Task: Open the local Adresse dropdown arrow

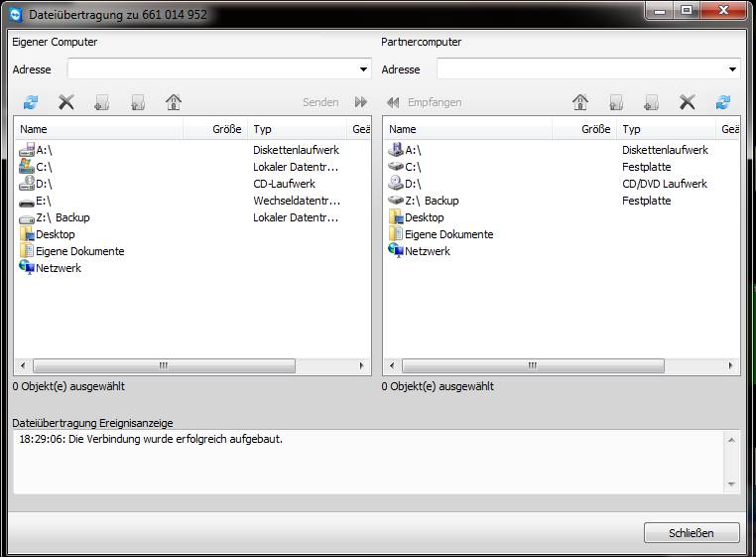Action: [363, 70]
